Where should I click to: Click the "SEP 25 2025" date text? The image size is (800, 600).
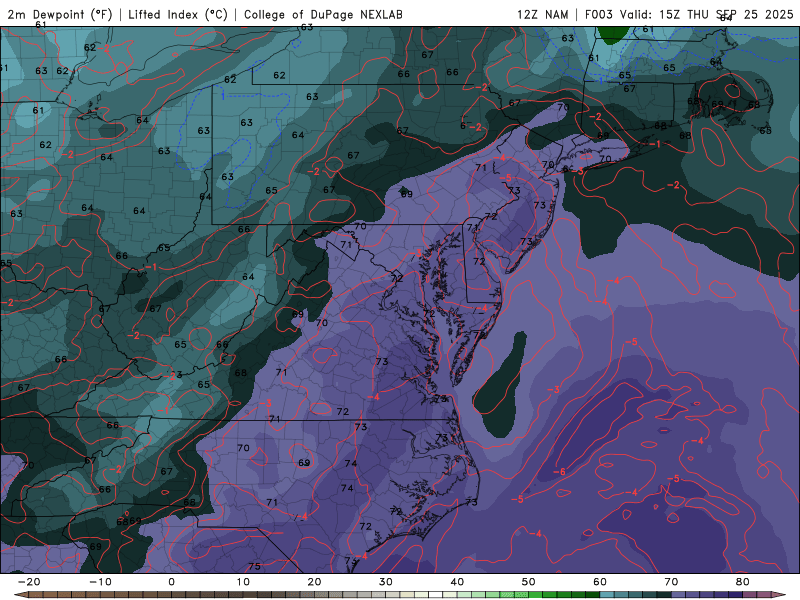pyautogui.click(x=754, y=14)
